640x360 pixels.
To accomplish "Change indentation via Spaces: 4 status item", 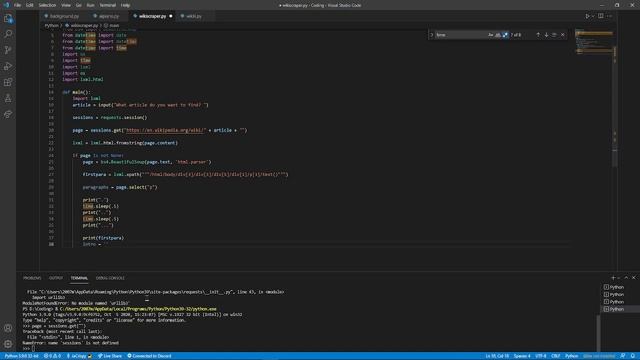I will click(x=522, y=356).
